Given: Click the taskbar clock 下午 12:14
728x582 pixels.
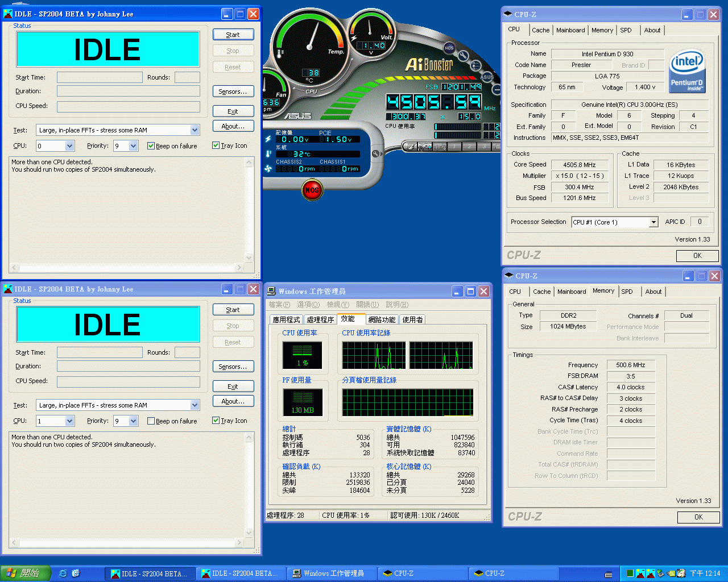Looking at the screenshot, I should click(x=705, y=573).
